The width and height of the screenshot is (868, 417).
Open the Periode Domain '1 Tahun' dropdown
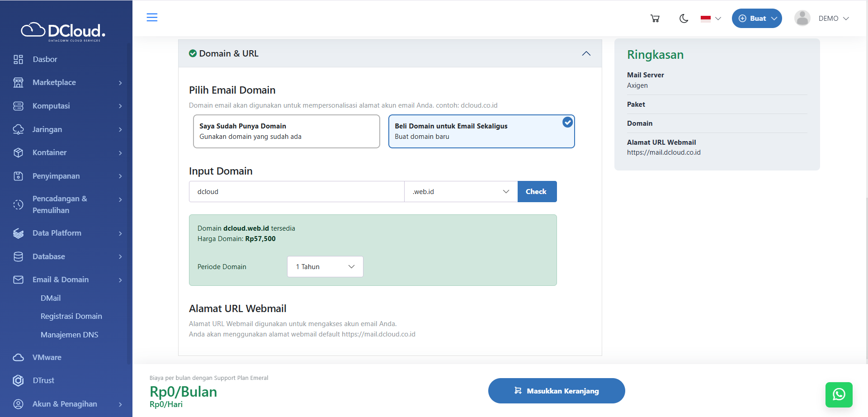pyautogui.click(x=325, y=267)
